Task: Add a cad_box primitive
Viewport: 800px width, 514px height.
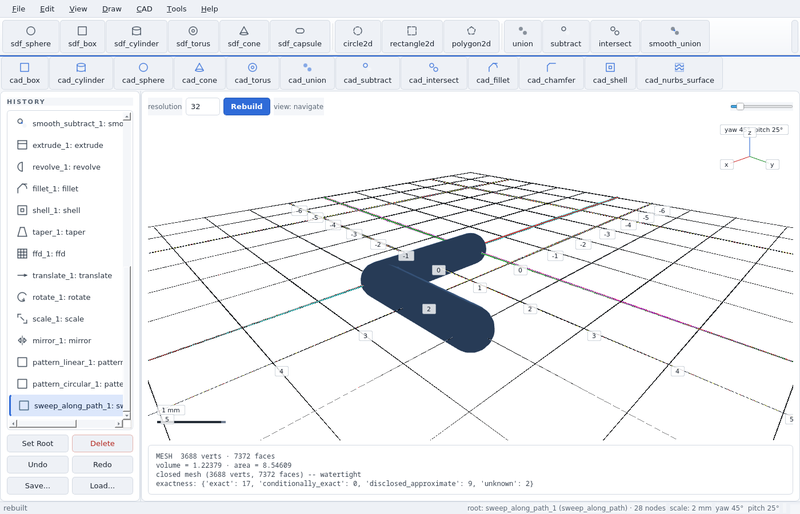Action: point(24,74)
